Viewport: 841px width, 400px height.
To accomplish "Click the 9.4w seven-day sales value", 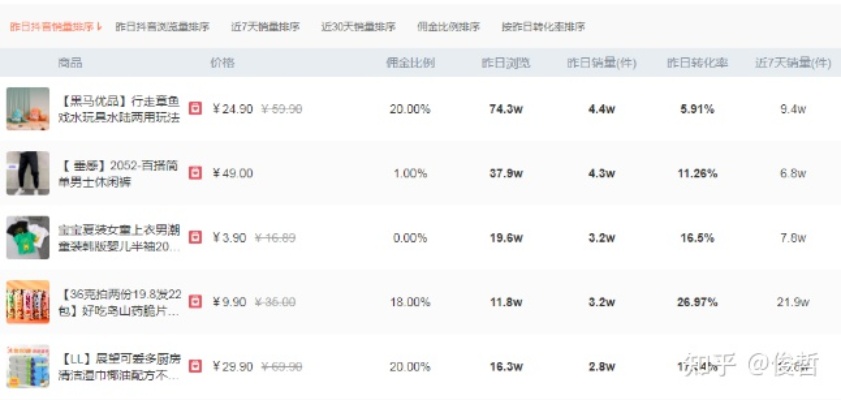I will [x=793, y=109].
